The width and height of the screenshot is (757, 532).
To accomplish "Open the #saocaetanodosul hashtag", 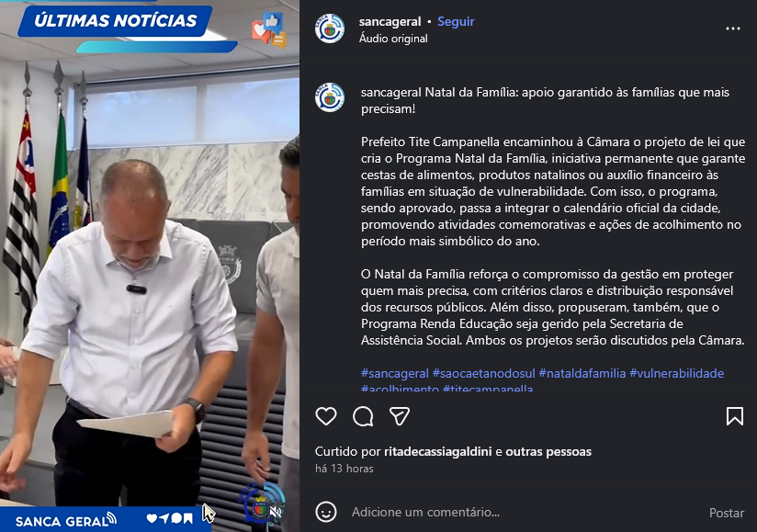I will click(484, 373).
